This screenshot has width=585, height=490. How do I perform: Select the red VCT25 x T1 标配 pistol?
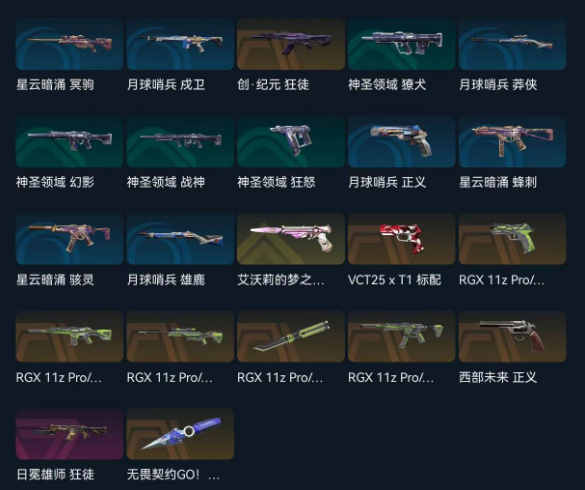401,239
